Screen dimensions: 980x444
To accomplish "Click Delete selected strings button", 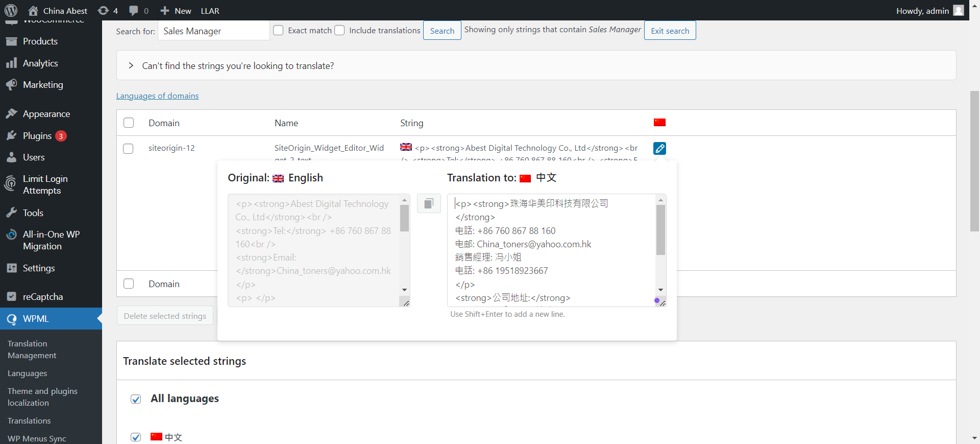I will pyautogui.click(x=165, y=316).
